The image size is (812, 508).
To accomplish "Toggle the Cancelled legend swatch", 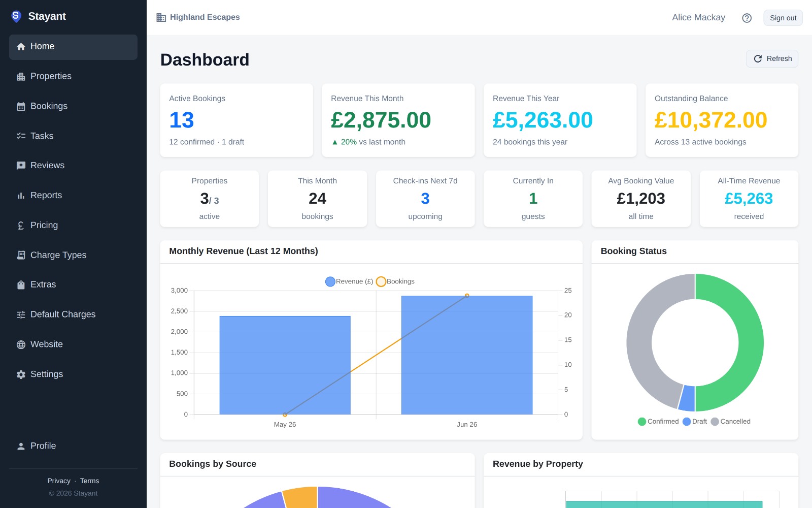I will pyautogui.click(x=715, y=422).
